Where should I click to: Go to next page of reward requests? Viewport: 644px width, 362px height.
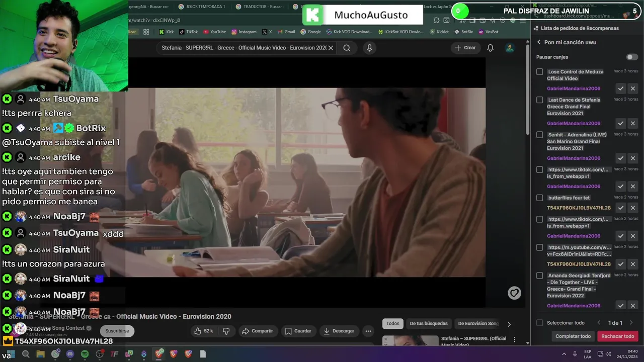(631, 323)
